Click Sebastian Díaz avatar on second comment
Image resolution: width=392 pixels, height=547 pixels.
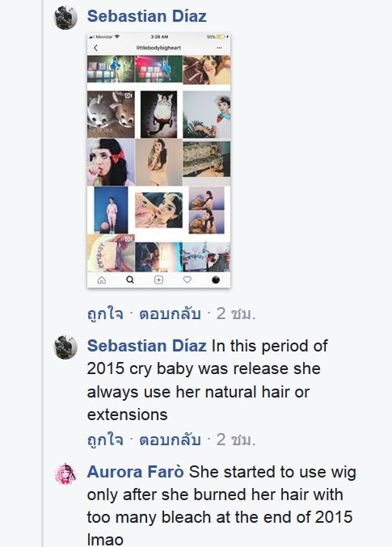click(65, 347)
